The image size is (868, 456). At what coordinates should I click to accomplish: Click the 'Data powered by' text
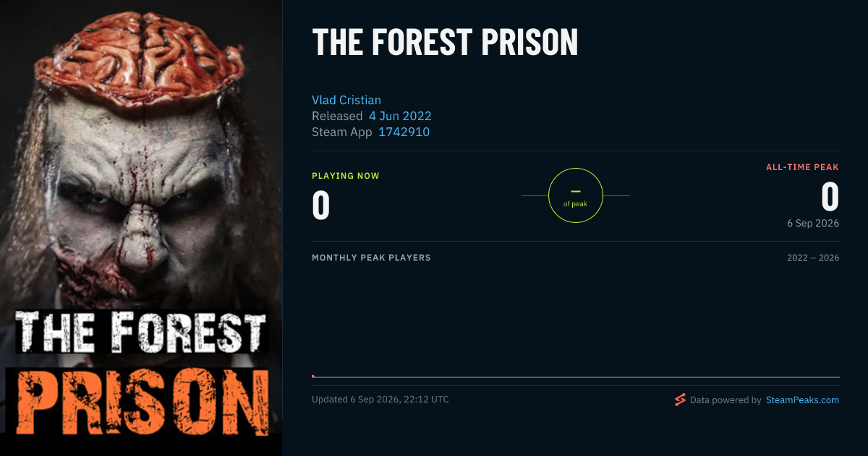tap(726, 400)
